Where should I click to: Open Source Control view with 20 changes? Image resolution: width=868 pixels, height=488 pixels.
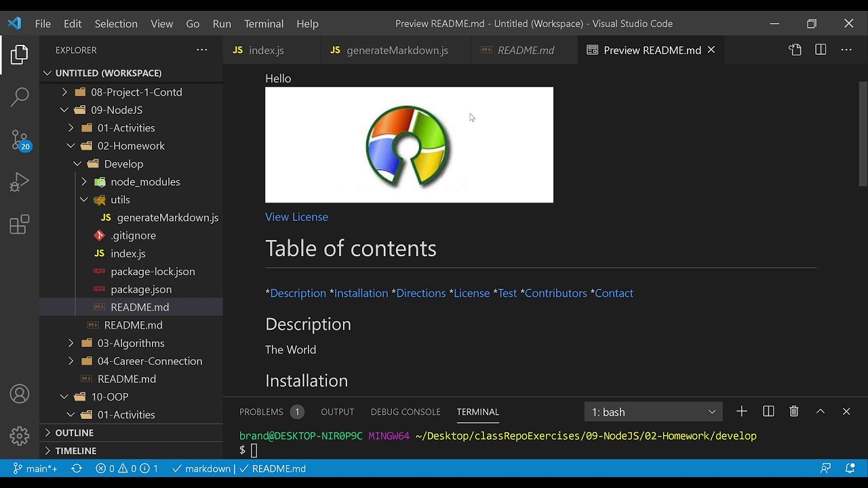(20, 140)
